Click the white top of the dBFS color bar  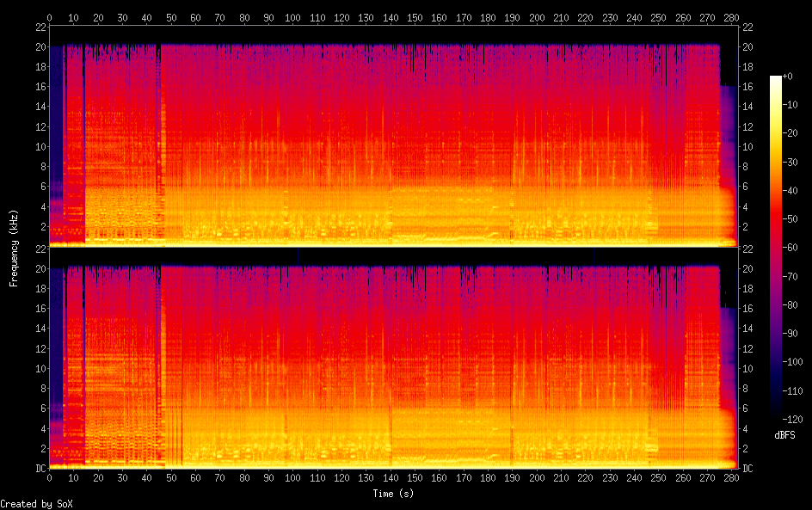[776, 79]
